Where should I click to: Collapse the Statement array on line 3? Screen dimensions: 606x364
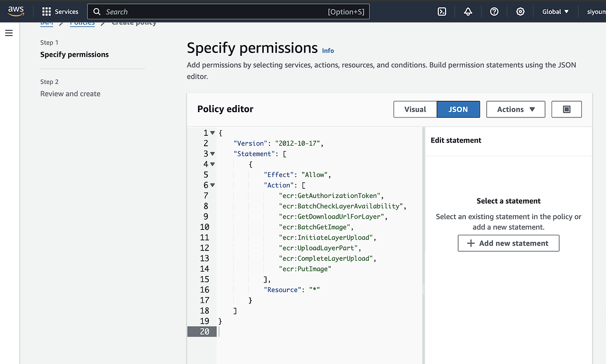pyautogui.click(x=213, y=154)
